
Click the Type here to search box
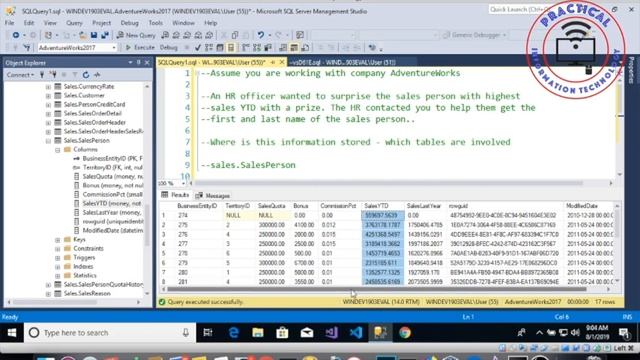click(x=110, y=333)
